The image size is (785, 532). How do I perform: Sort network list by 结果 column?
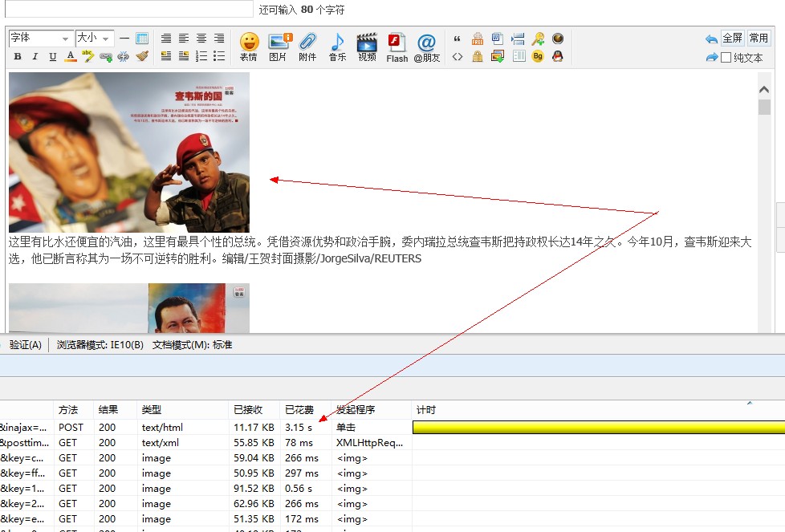116,410
